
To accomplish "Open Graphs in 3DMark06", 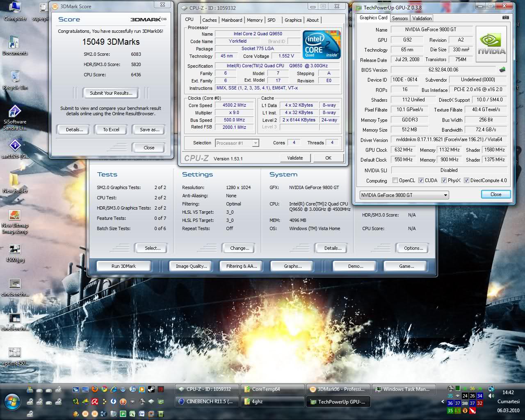I will (x=292, y=266).
